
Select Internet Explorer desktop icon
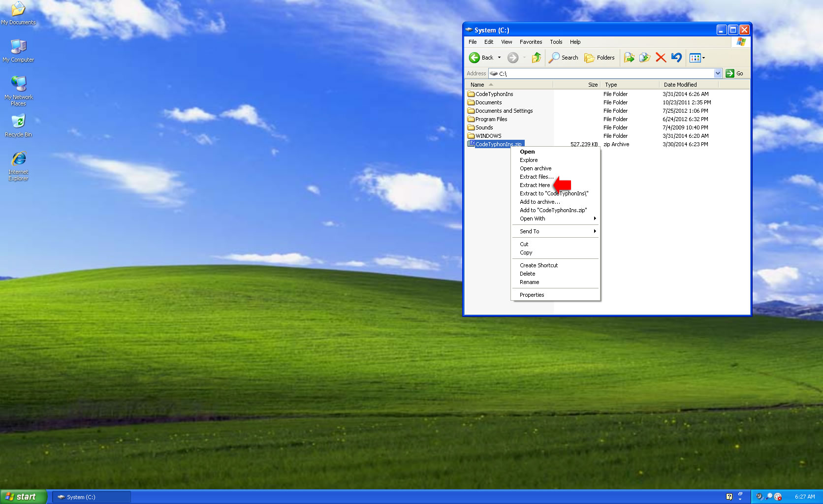pyautogui.click(x=18, y=166)
